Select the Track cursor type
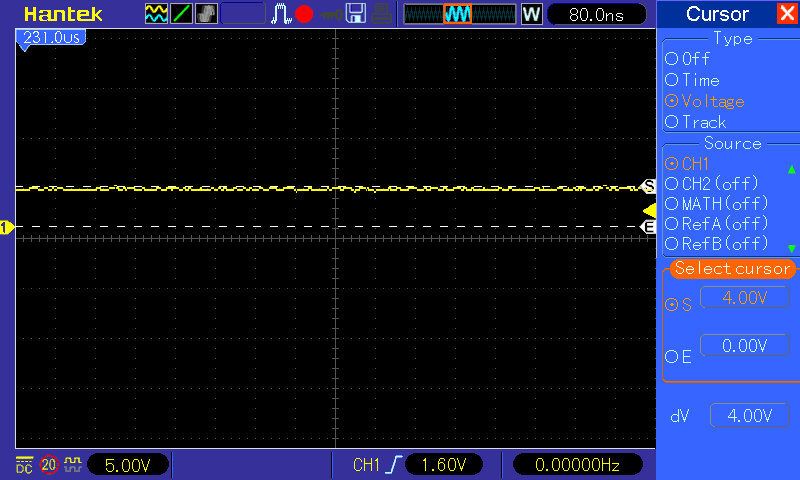 [x=695, y=122]
